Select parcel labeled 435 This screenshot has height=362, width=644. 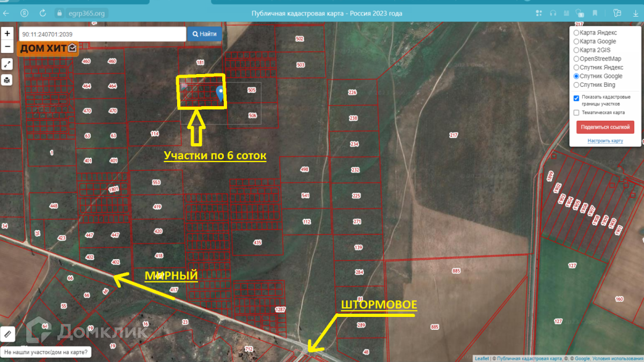tap(258, 242)
